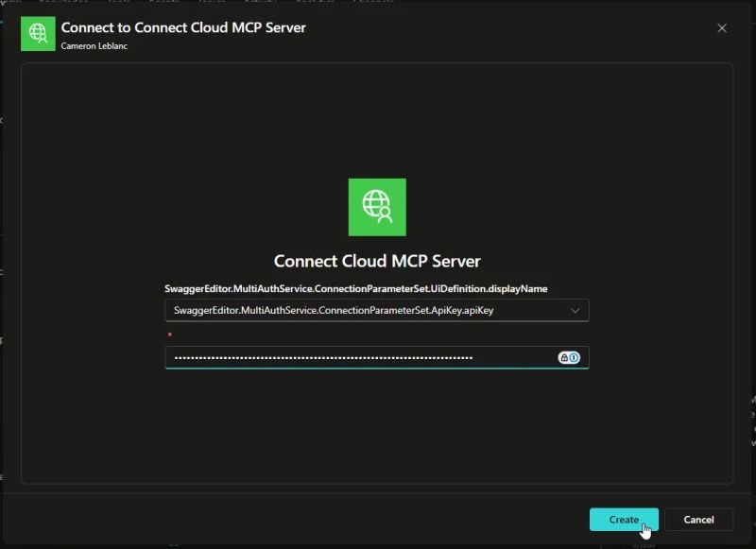
Task: Click the Connect Cloud MCP Server heading
Action: click(x=376, y=261)
